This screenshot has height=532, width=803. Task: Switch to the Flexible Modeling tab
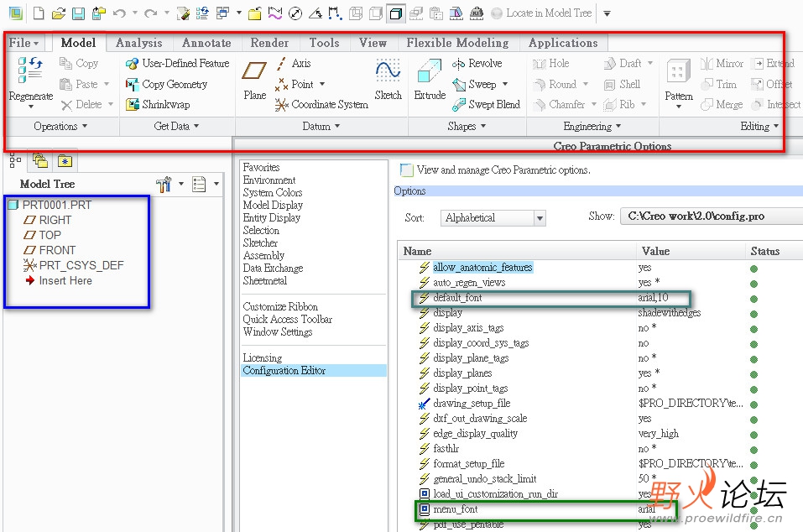(457, 43)
